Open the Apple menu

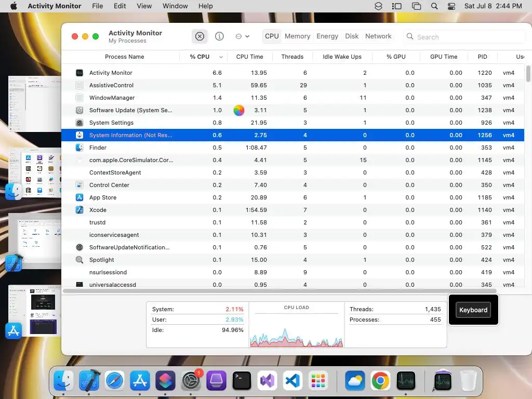(x=14, y=6)
